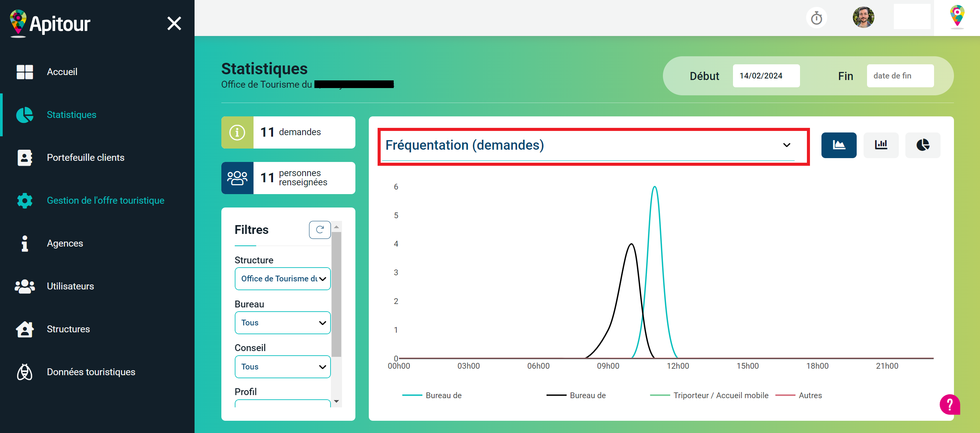Open the pink help question mark

[x=950, y=404]
